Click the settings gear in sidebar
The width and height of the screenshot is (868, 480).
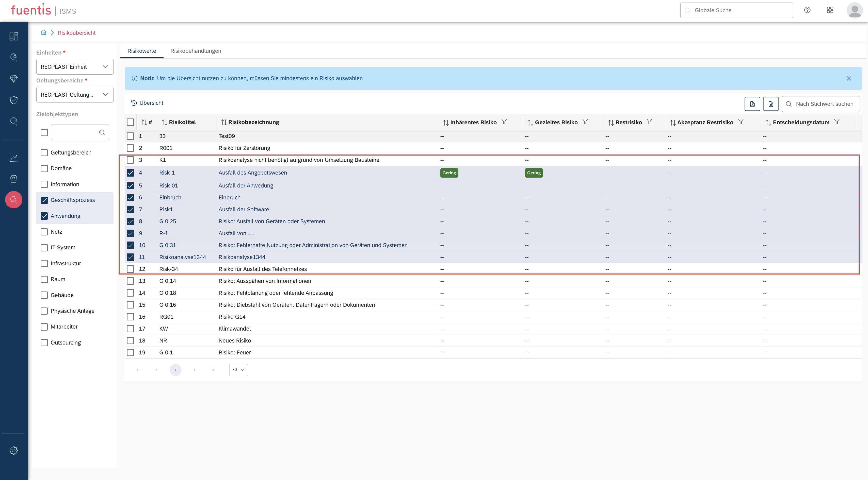click(13, 450)
